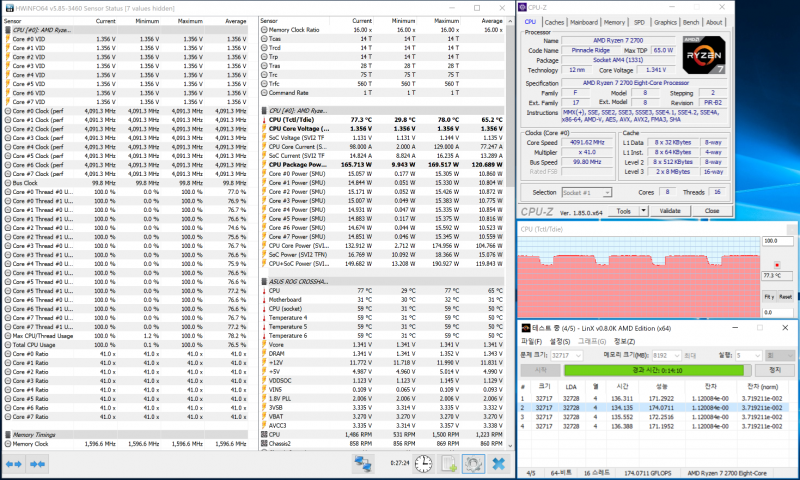Click the Fit y button in graph
This screenshot has height=480, width=800.
[769, 296]
